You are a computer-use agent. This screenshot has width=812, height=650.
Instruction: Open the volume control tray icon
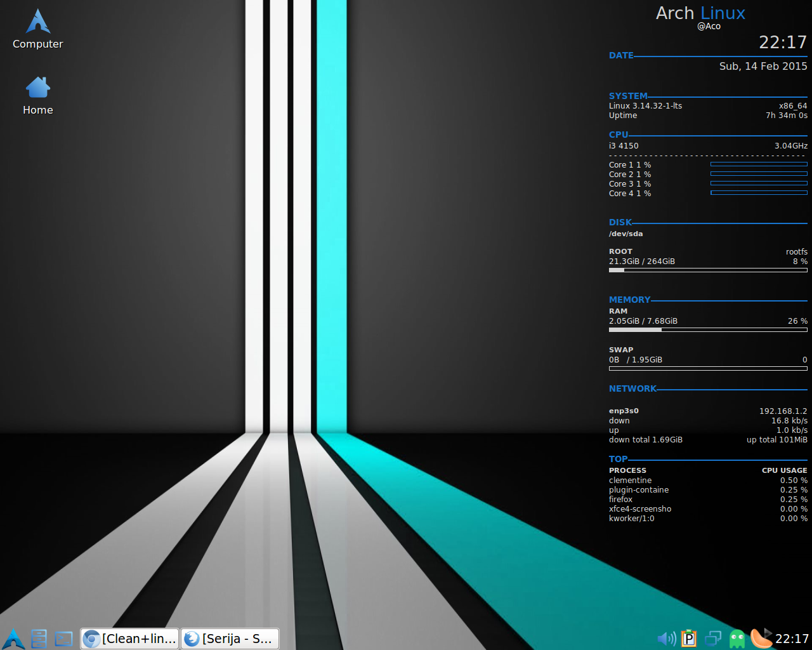tap(666, 639)
